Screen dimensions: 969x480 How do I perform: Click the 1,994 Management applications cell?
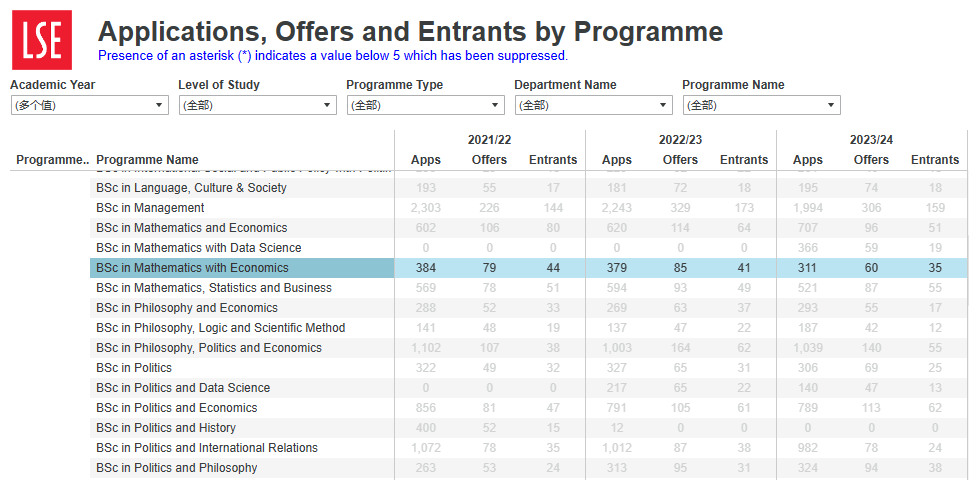[808, 208]
